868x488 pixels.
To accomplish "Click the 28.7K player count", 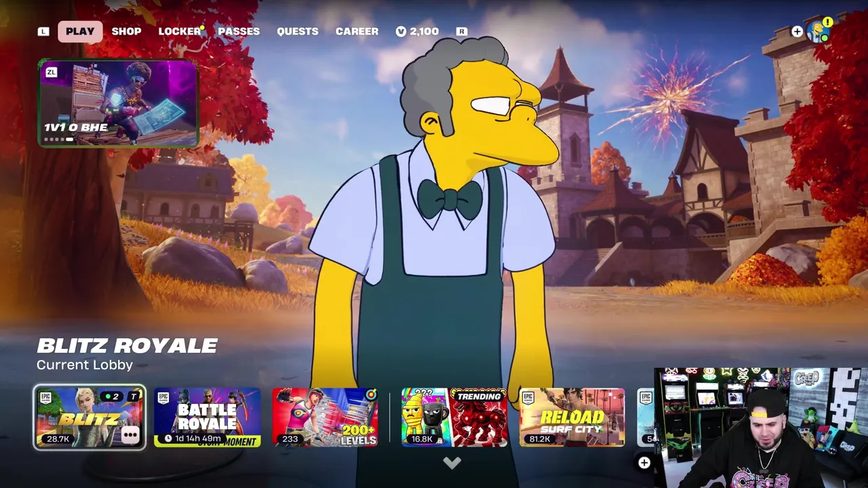I will point(58,439).
